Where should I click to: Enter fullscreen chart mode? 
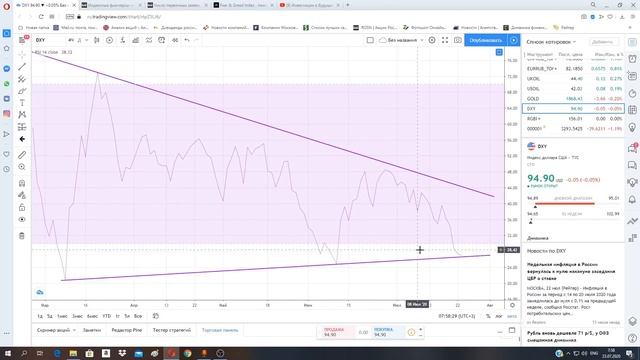pyautogui.click(x=445, y=40)
